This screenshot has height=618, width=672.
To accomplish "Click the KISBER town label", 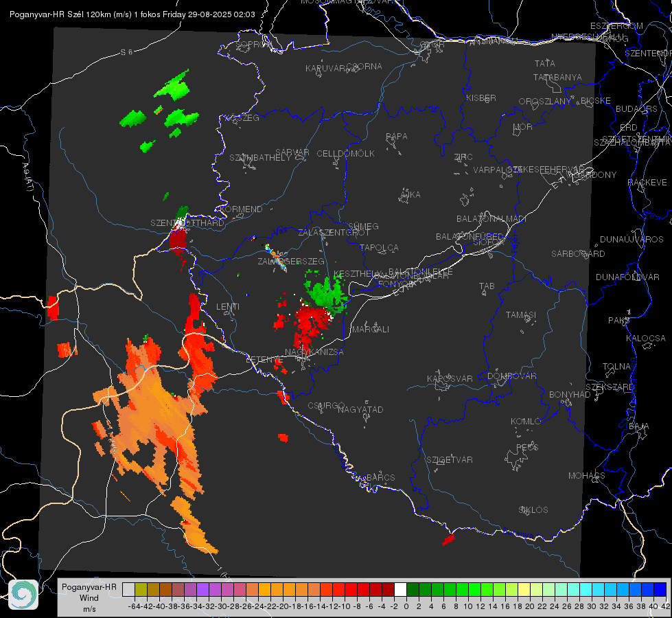I will (x=481, y=98).
